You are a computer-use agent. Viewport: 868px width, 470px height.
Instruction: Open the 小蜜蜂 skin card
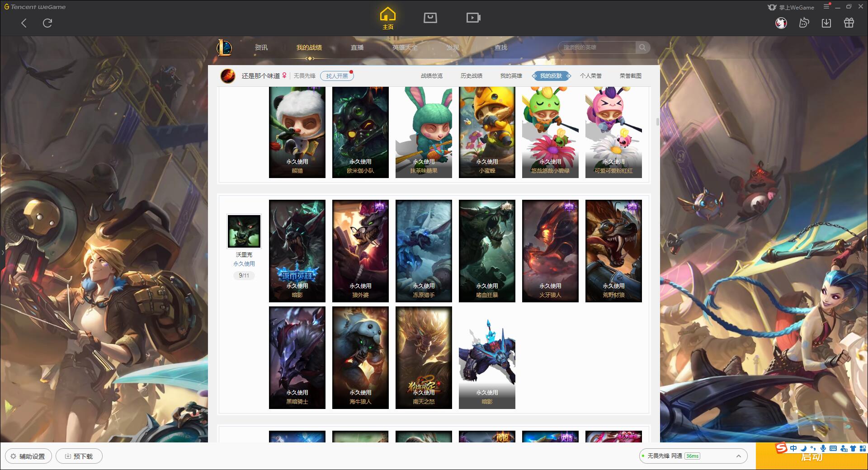point(487,132)
